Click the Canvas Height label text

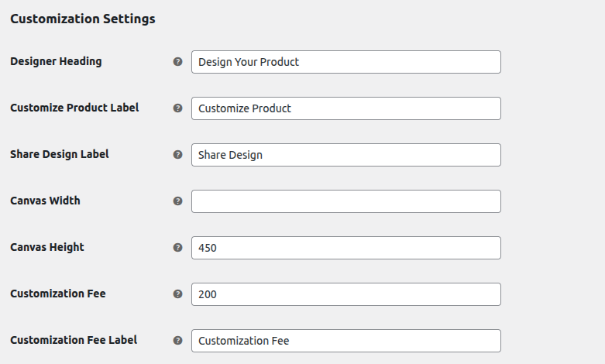[x=47, y=247]
